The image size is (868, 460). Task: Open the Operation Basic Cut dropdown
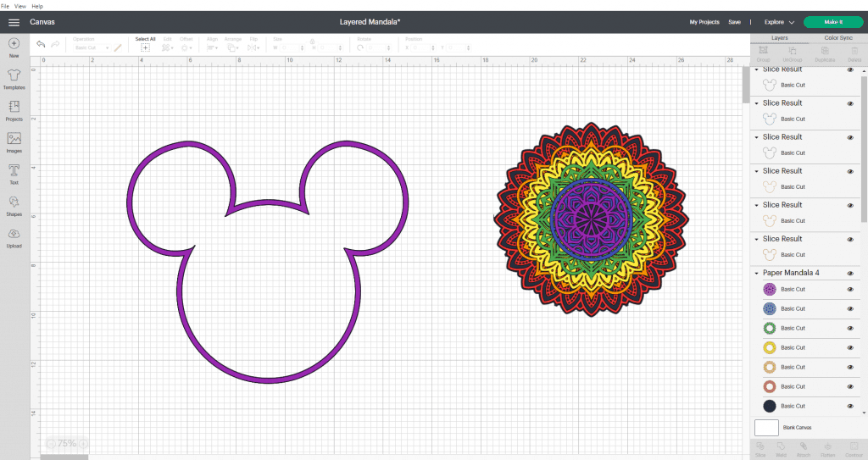coord(92,47)
